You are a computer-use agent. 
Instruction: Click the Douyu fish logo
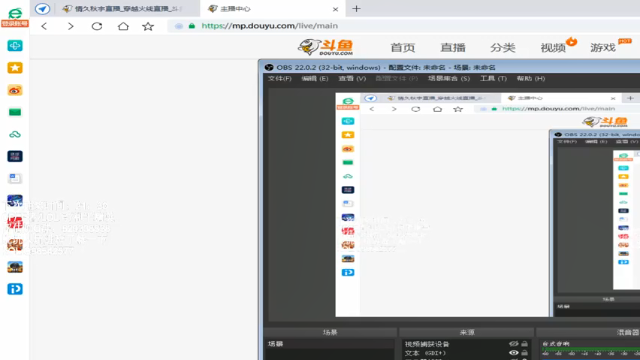(x=325, y=47)
